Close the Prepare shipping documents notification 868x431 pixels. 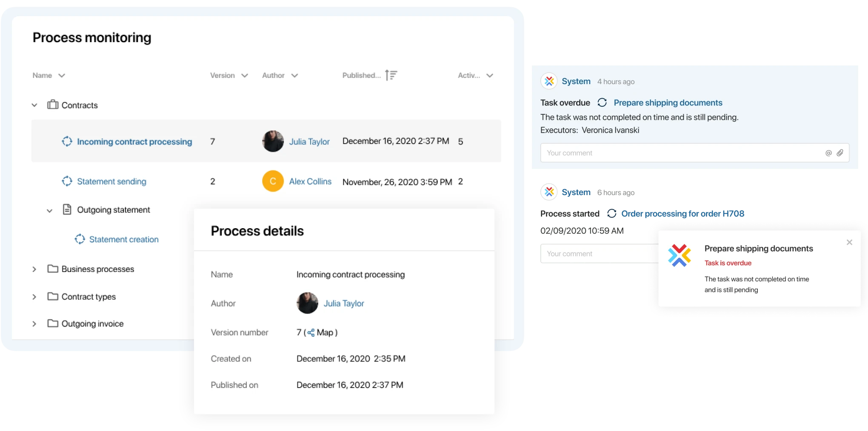pyautogui.click(x=849, y=242)
